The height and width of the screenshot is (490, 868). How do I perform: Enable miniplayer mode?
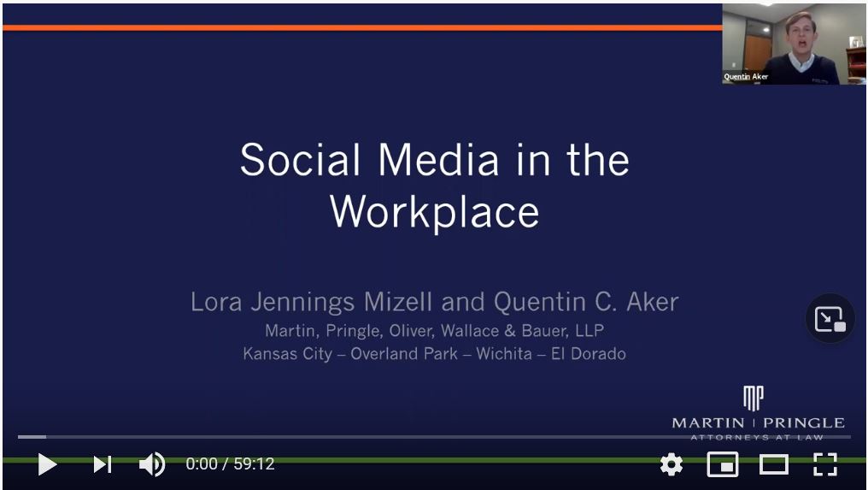723,464
